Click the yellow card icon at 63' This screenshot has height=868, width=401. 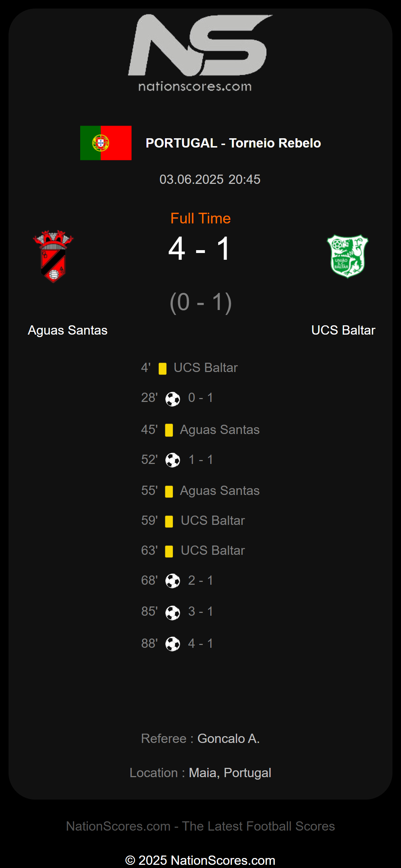tap(169, 551)
